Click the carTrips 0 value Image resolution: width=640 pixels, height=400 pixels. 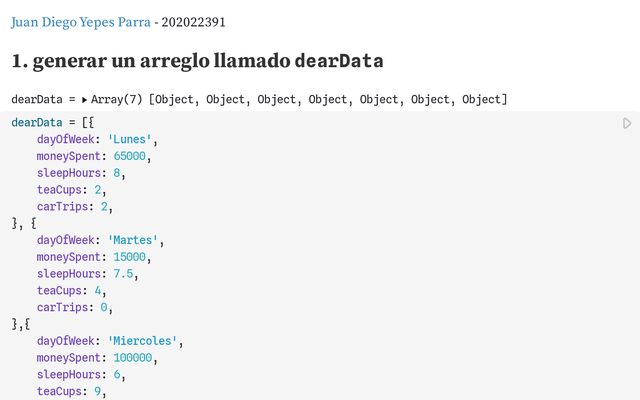104,307
